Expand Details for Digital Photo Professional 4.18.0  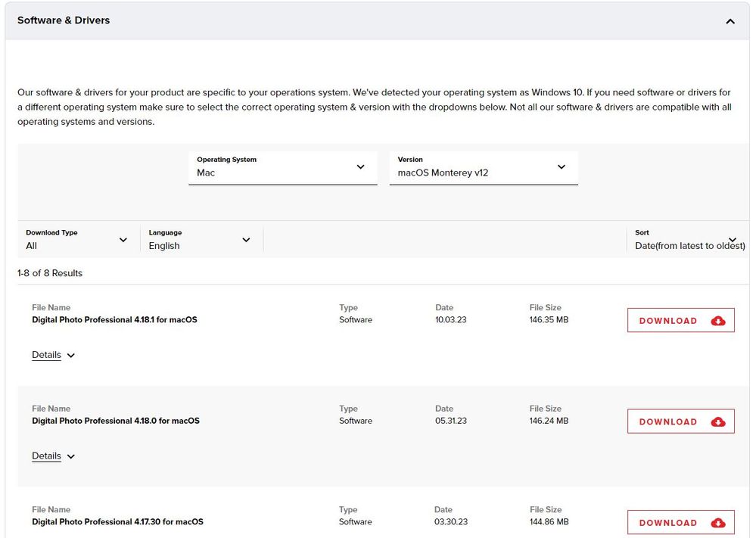(47, 456)
